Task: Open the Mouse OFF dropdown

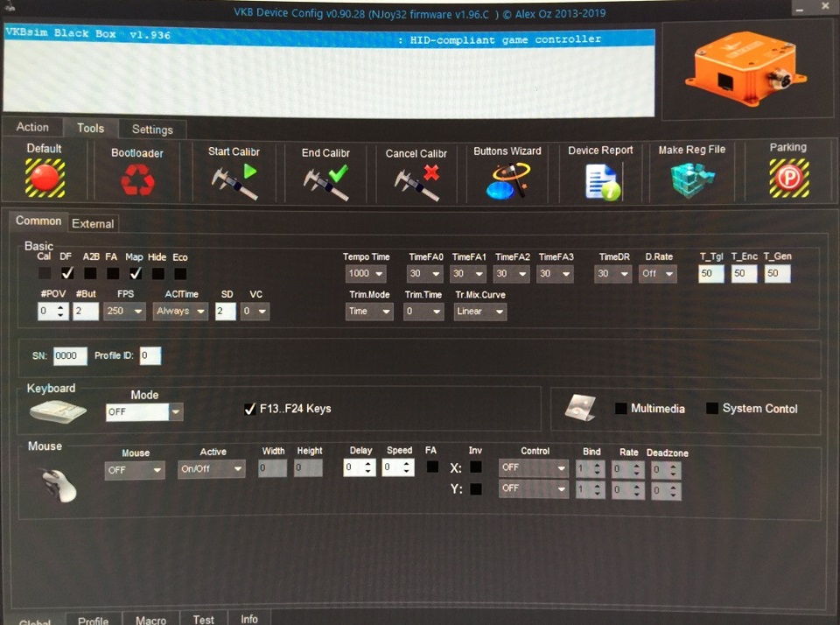Action: pos(135,471)
